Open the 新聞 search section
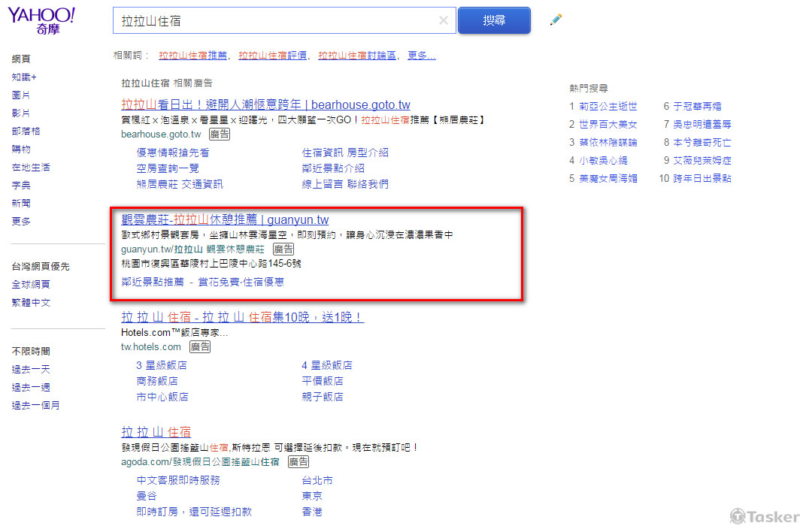The image size is (812, 532). pos(21,203)
